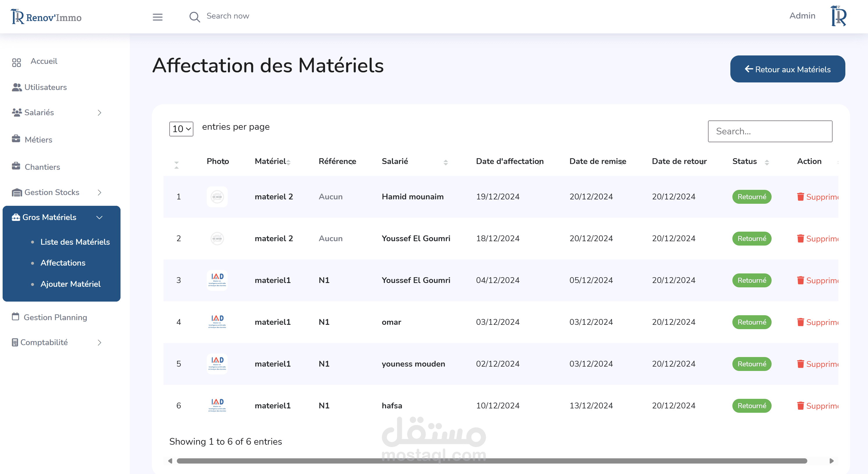The width and height of the screenshot is (868, 474).
Task: Open the entries per page dropdown
Action: [x=181, y=129]
